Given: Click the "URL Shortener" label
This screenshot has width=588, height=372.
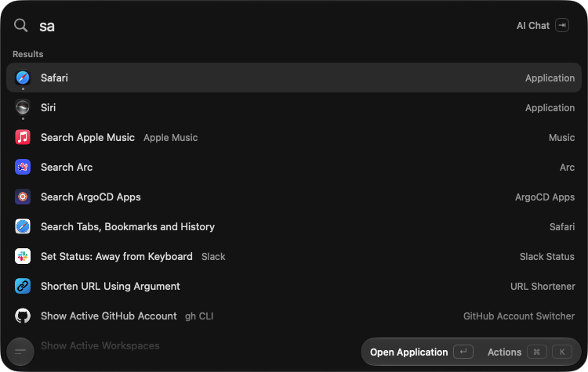Looking at the screenshot, I should tap(543, 286).
